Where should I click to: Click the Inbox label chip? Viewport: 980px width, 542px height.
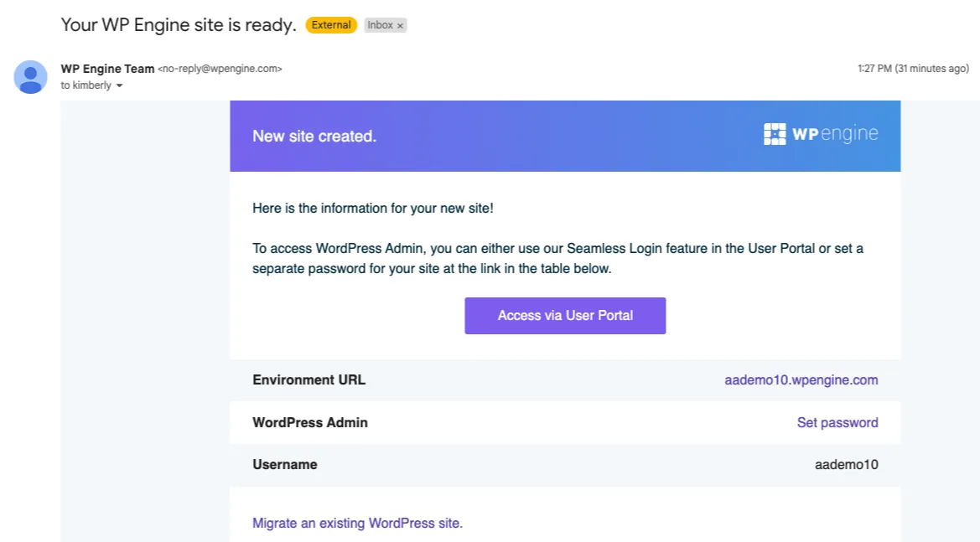[x=380, y=25]
